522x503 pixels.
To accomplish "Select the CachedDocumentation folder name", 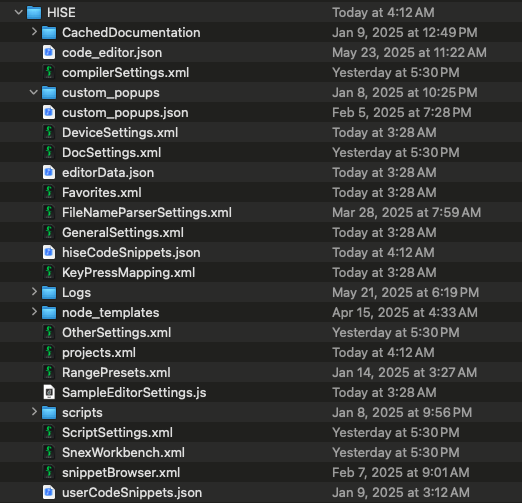I will coord(131,33).
